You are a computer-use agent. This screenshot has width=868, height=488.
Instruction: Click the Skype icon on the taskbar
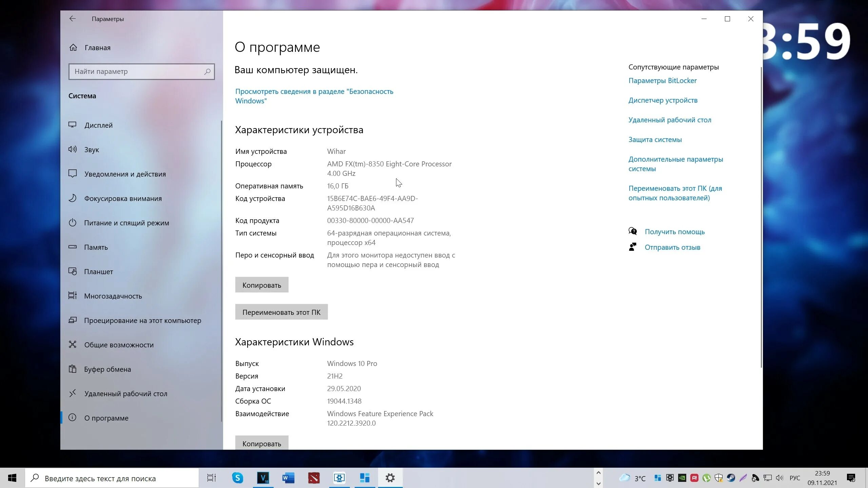tap(237, 478)
